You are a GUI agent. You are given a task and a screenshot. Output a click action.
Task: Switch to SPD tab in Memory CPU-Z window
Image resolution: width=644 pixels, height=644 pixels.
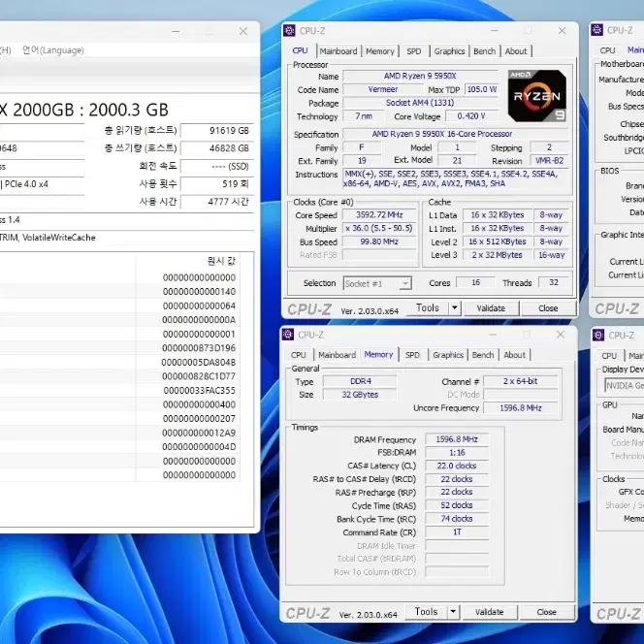point(412,355)
